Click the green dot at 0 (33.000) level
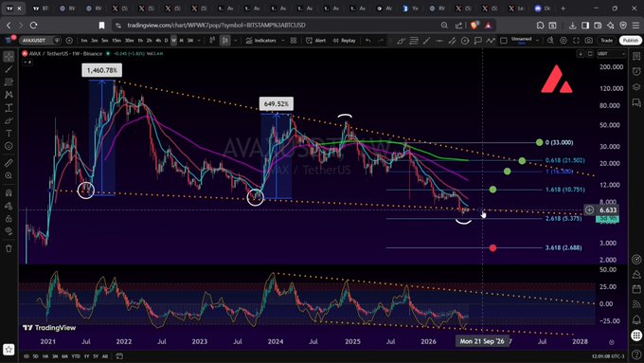This screenshot has width=644, height=363. 539,143
